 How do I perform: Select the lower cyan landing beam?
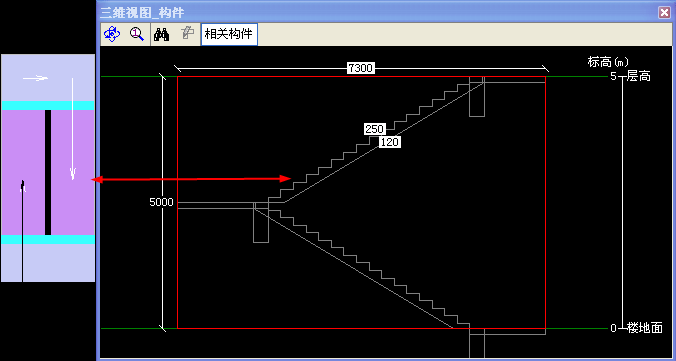pos(48,239)
